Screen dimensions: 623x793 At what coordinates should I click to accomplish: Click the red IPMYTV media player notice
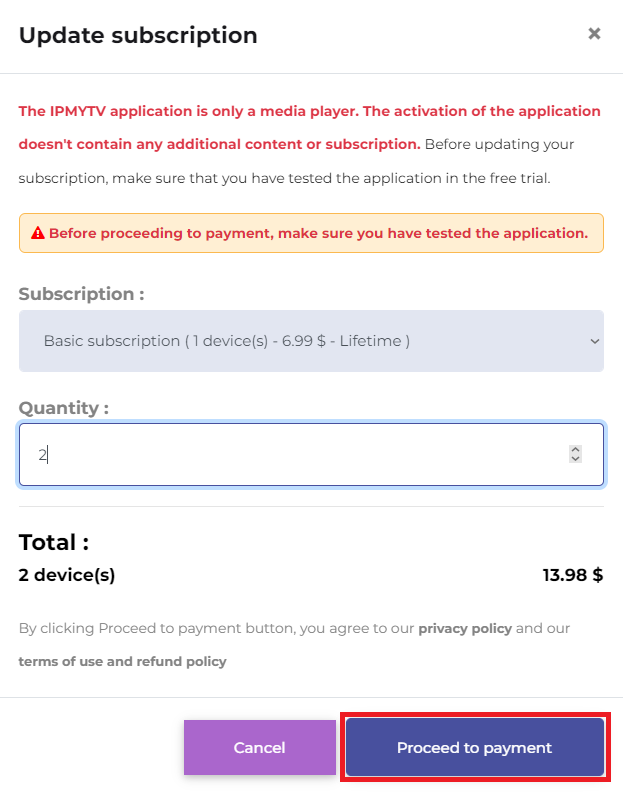coord(309,127)
